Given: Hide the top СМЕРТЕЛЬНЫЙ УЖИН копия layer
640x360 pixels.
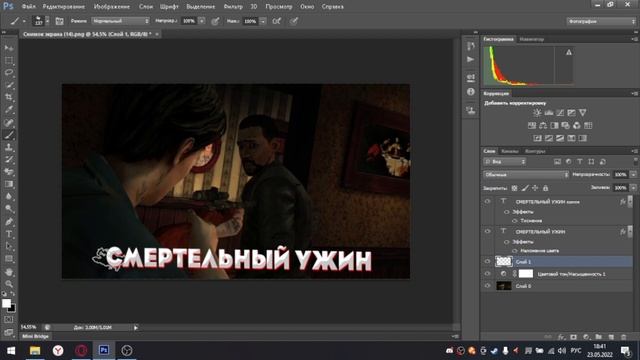Looking at the screenshot, I should pos(487,201).
